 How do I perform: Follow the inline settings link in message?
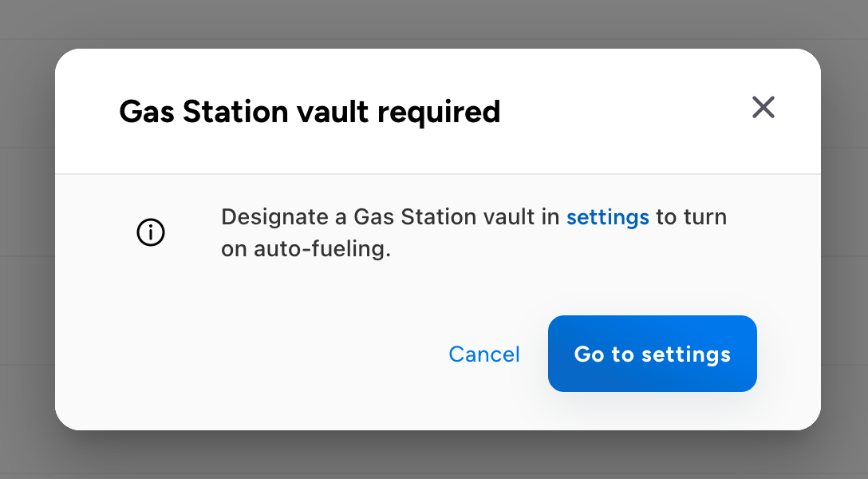(607, 217)
